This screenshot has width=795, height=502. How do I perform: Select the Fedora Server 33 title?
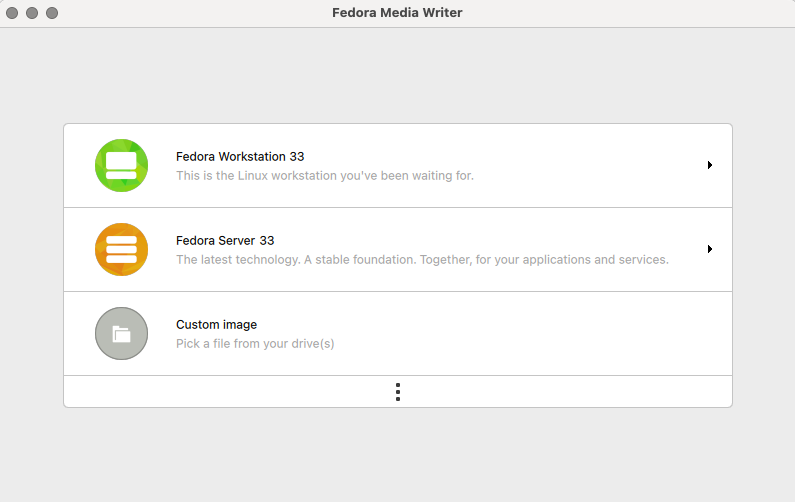(x=225, y=241)
